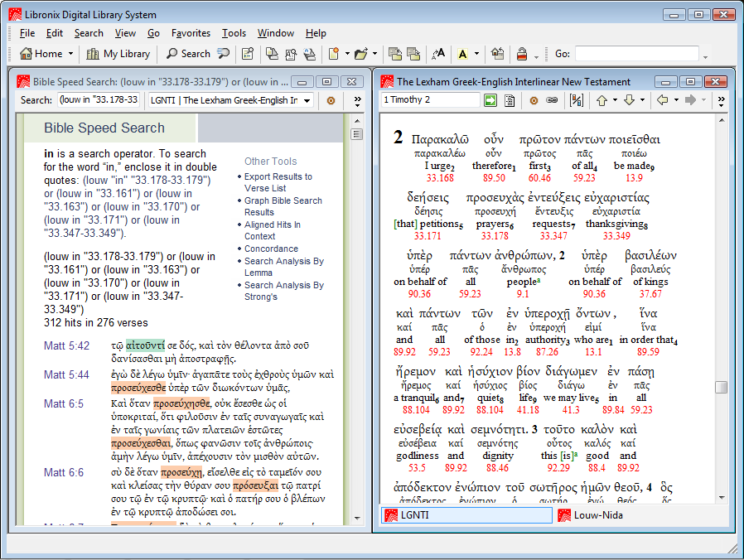Click the Lexham scrollbar up arrow

point(722,120)
